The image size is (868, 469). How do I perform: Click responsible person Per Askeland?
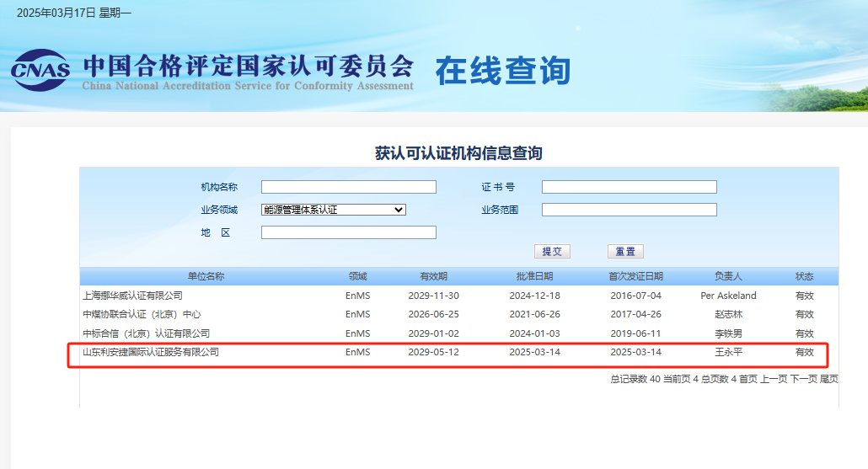pyautogui.click(x=728, y=296)
